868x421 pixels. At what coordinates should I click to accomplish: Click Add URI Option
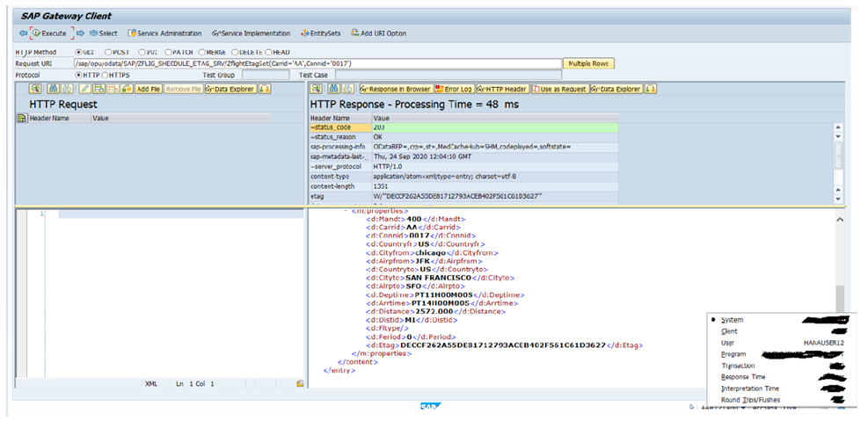coord(379,33)
